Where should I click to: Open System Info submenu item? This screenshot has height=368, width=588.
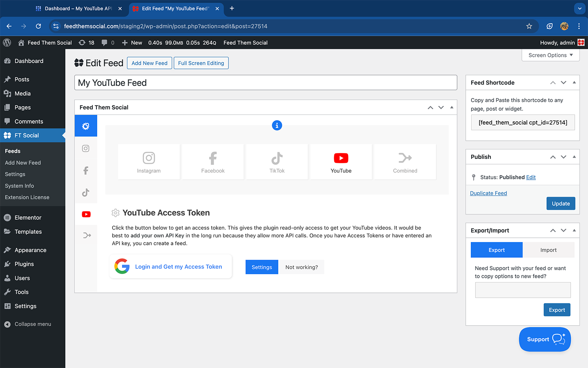click(20, 186)
